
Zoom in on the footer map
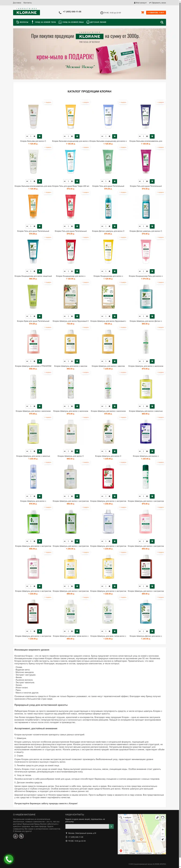pyautogui.click(x=162, y=829)
